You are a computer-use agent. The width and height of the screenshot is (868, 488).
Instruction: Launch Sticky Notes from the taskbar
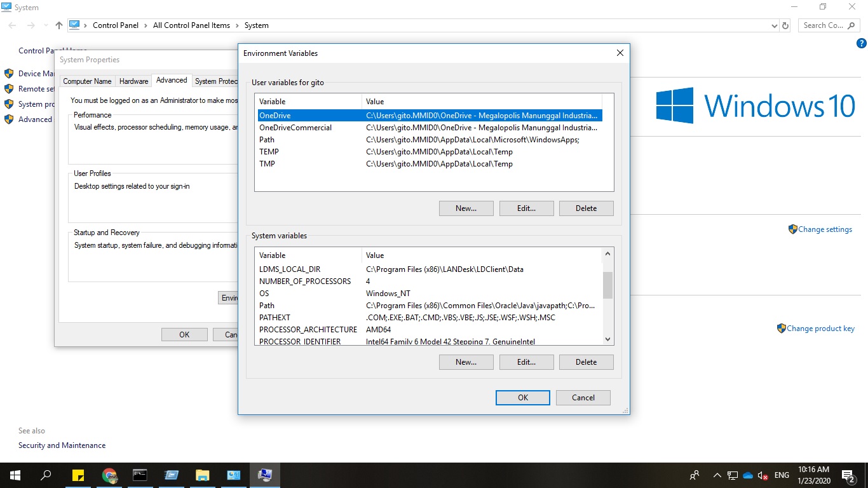(79, 475)
